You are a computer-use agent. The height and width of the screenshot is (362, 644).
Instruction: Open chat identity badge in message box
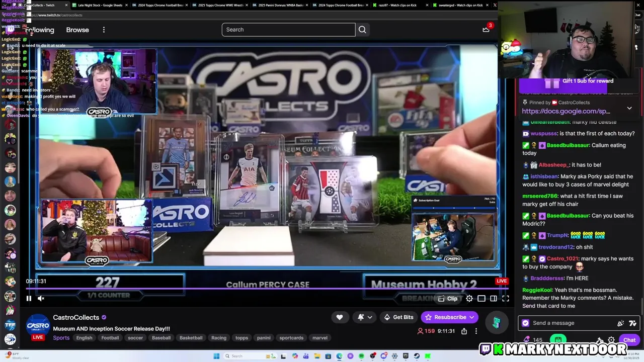[526, 323]
